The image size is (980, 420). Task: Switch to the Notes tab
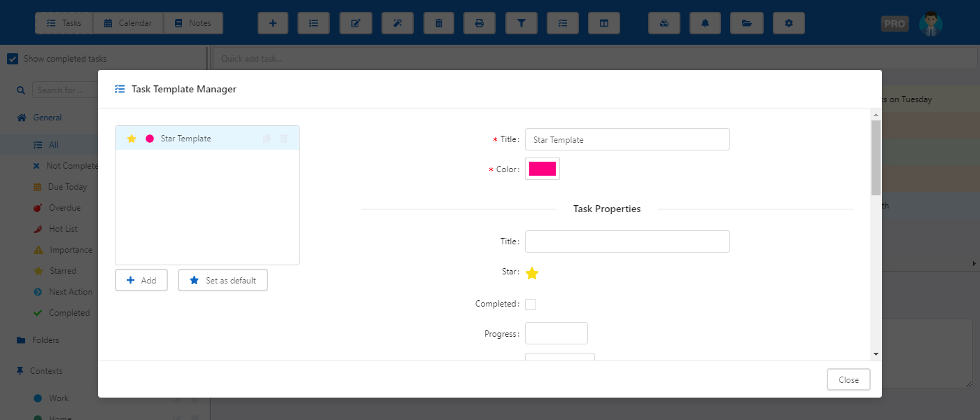pos(193,23)
